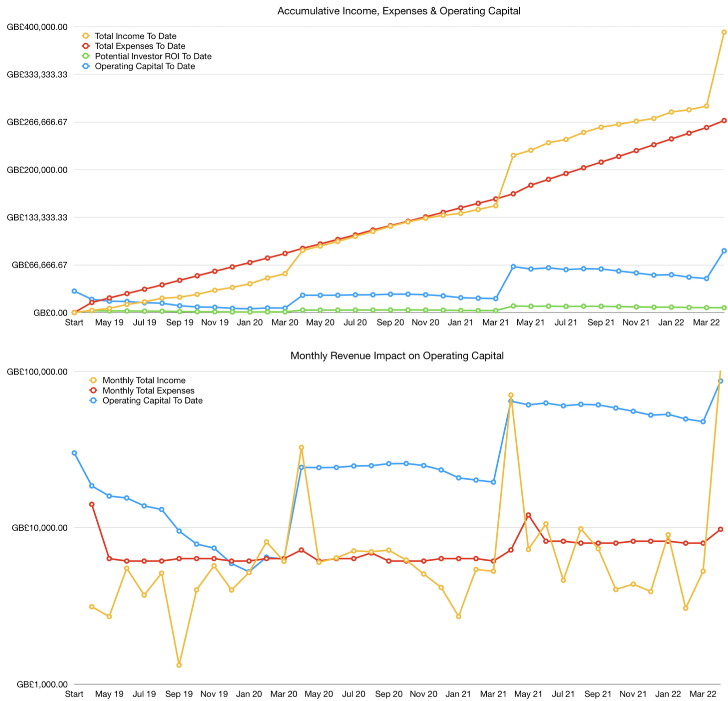Click the 'Monthly Revenue Impact on Operating Capital' title
728x701 pixels.
click(396, 356)
